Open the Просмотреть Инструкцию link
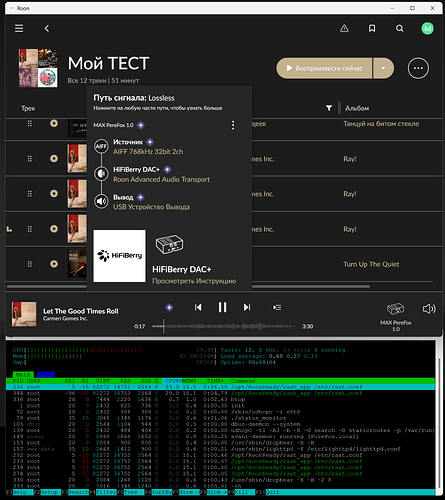Image resolution: width=445 pixels, height=500 pixels. [x=194, y=281]
